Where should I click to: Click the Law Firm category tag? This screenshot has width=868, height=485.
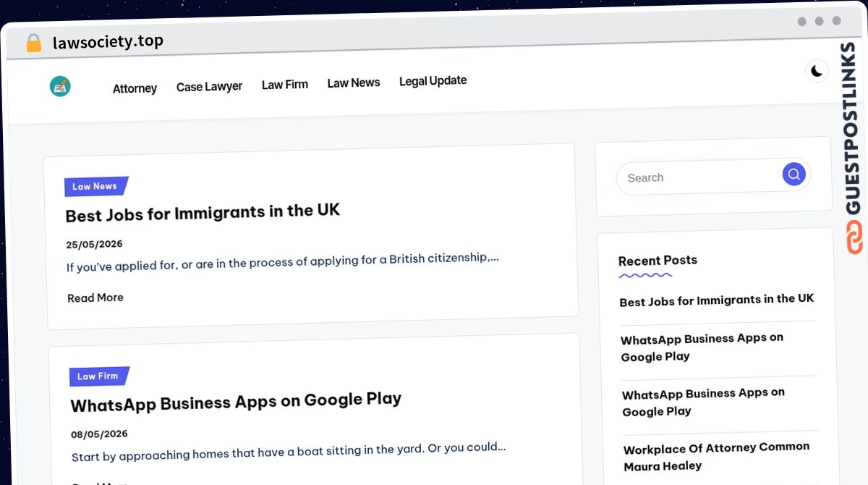click(99, 376)
